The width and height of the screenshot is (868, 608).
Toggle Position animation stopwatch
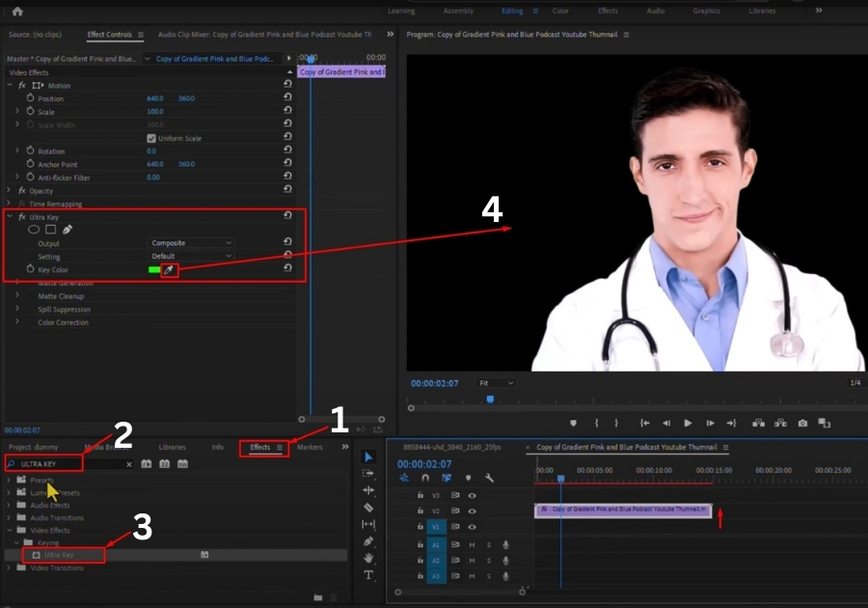[31, 98]
